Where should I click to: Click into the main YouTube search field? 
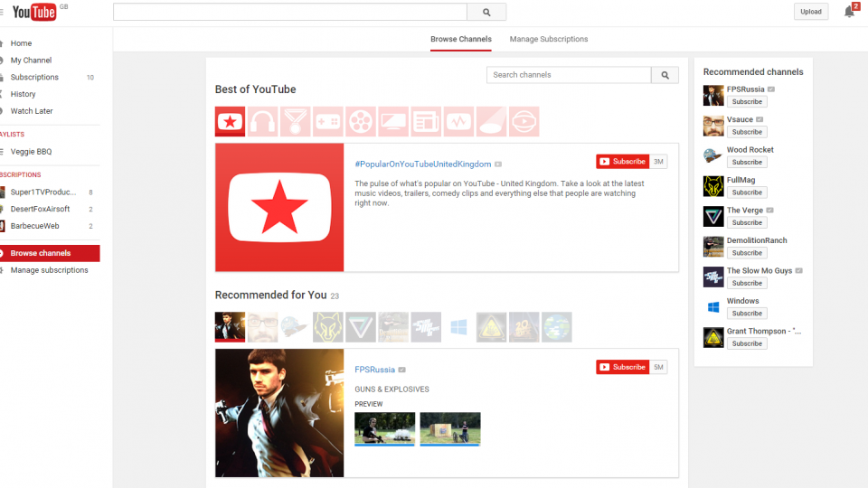290,12
